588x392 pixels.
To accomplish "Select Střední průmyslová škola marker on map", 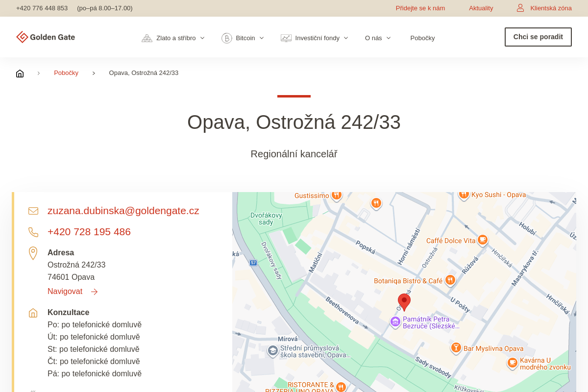I will click(273, 351).
